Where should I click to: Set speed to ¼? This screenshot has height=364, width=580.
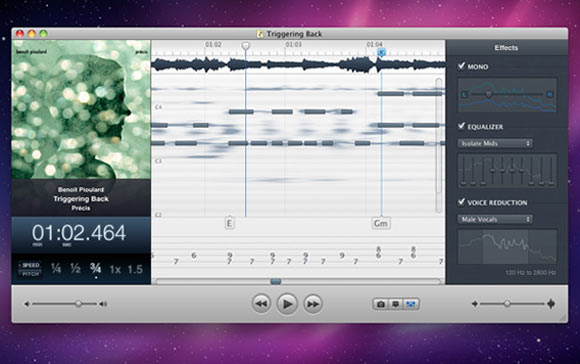pos(55,268)
